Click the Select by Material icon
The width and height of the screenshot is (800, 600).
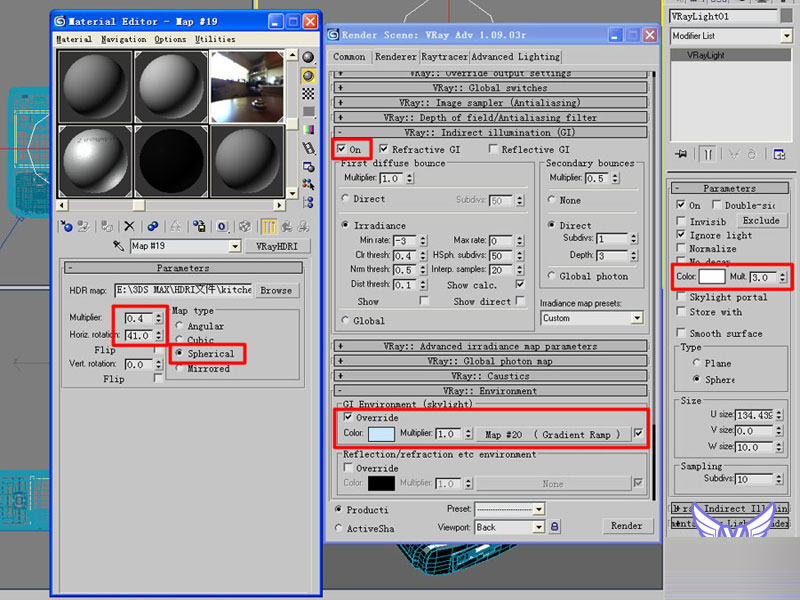308,184
